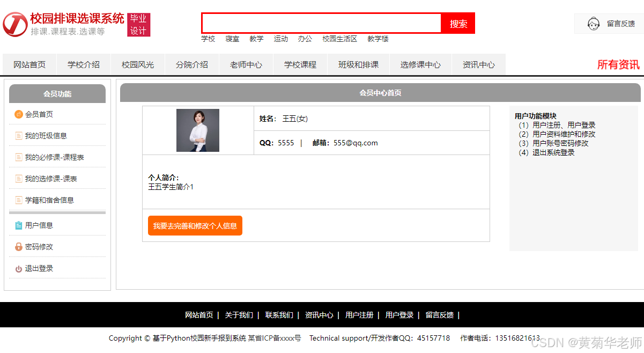This screenshot has width=644, height=353.
Task: Click the text 王五学生简介1
Action: pos(171,187)
